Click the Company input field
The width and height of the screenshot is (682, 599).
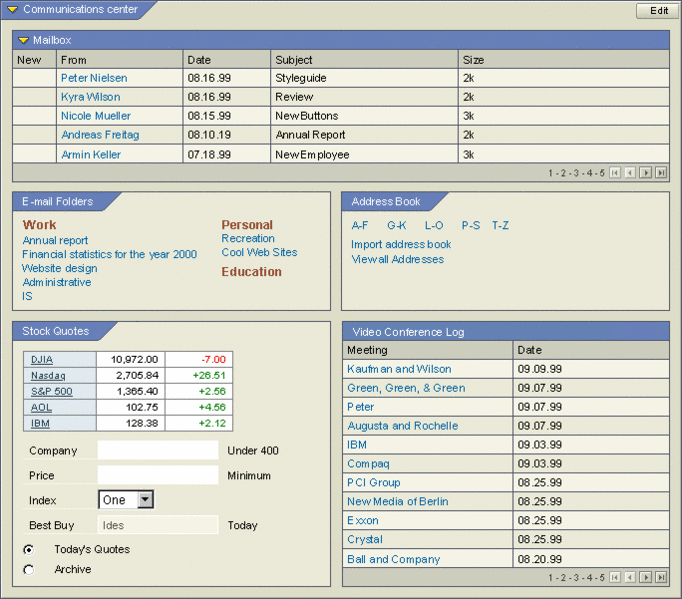(x=157, y=451)
